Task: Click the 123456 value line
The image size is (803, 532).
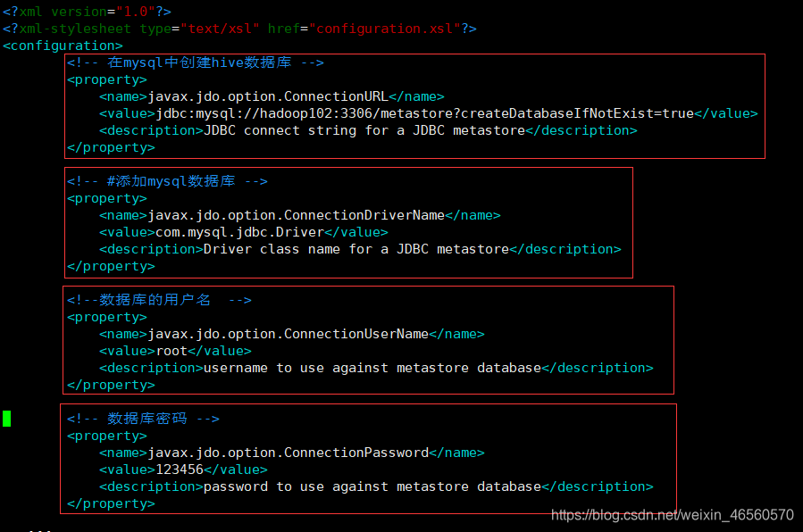Action: pos(183,470)
